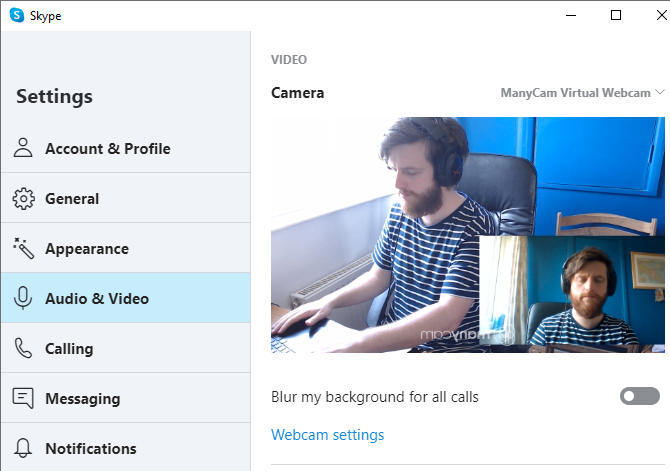The height and width of the screenshot is (471, 670).
Task: Open Webcam settings link
Action: [327, 435]
